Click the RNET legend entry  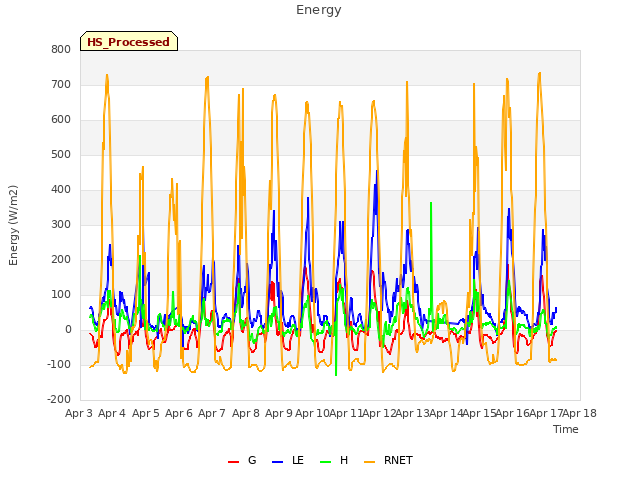click(388, 460)
